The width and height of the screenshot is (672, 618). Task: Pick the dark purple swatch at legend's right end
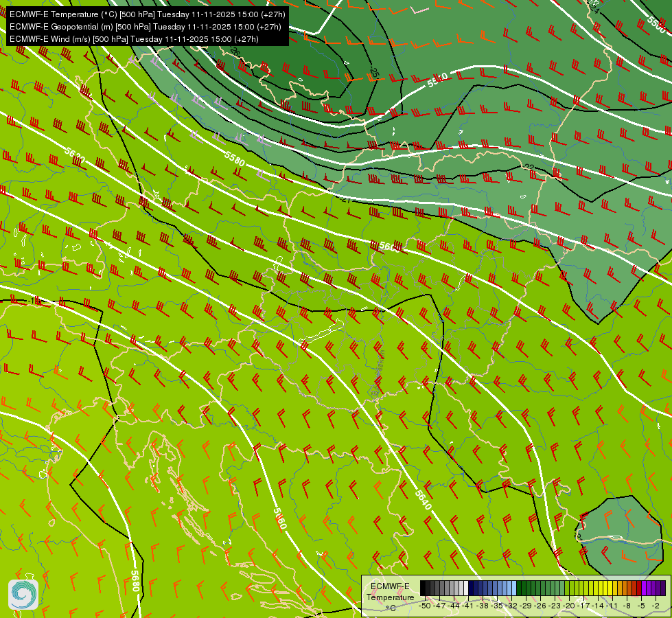coord(663,588)
